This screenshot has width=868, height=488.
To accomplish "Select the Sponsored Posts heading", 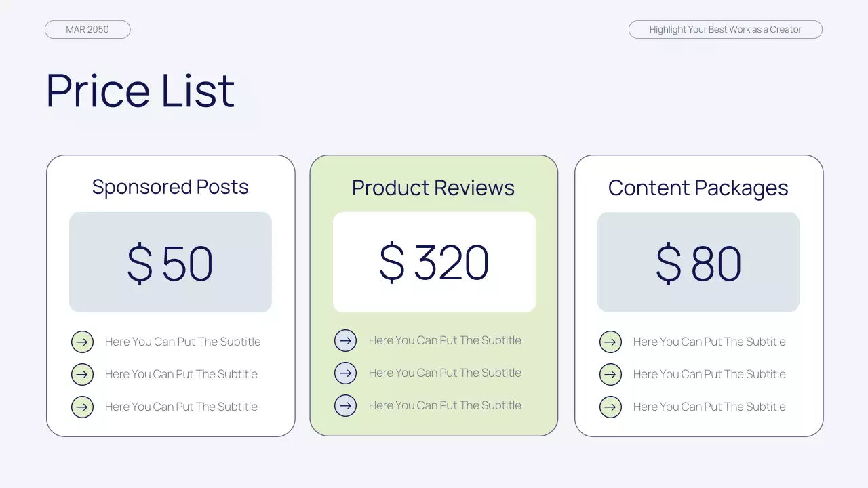I will click(x=170, y=187).
